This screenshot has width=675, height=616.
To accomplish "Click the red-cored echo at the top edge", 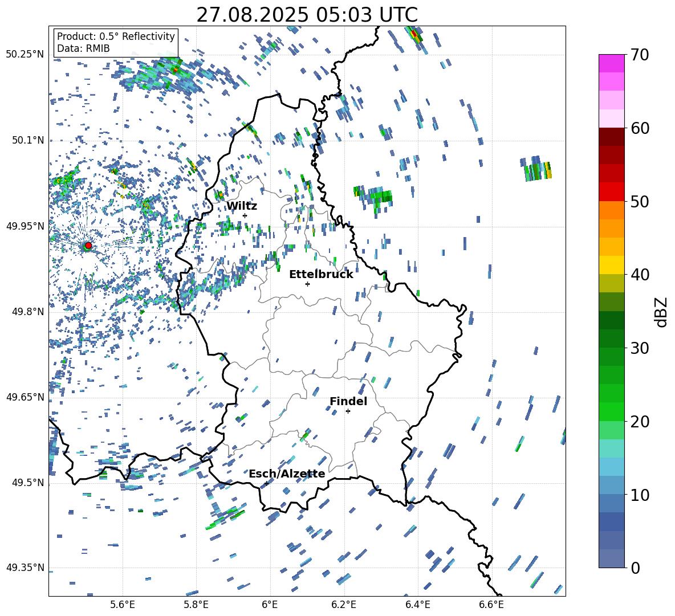I will 415,34.
